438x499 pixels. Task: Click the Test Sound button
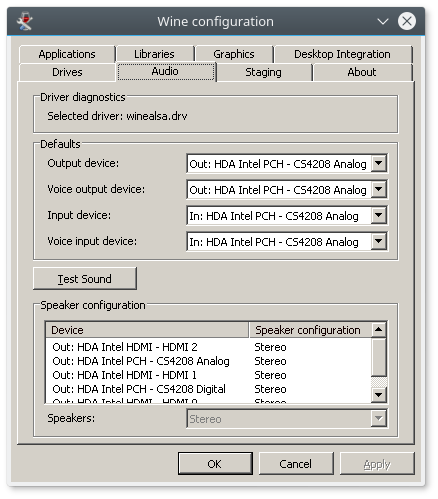point(85,278)
